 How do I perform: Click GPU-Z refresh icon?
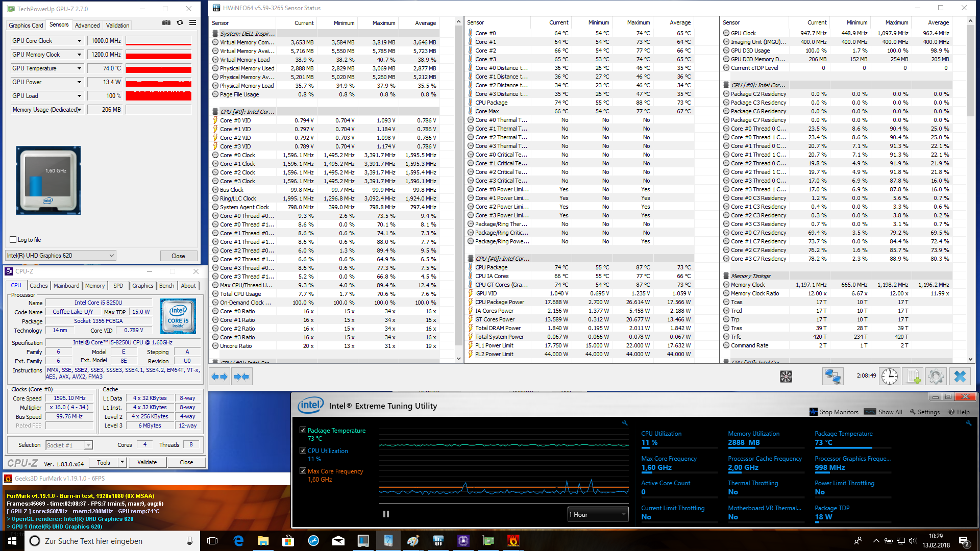tap(180, 22)
